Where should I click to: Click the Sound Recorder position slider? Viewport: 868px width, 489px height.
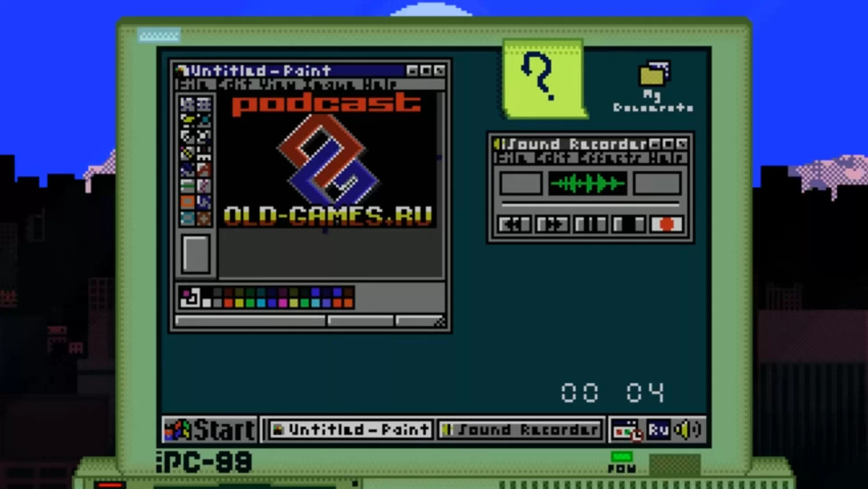pos(590,205)
